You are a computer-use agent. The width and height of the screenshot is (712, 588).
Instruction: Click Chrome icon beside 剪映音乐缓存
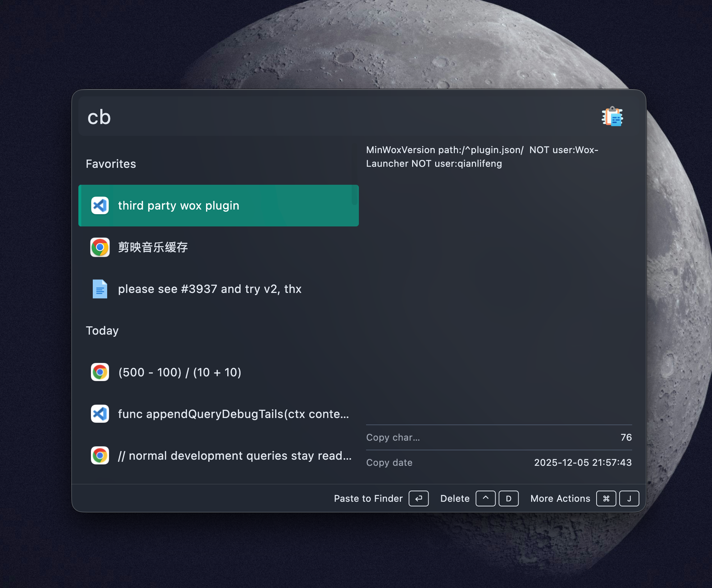(x=100, y=247)
